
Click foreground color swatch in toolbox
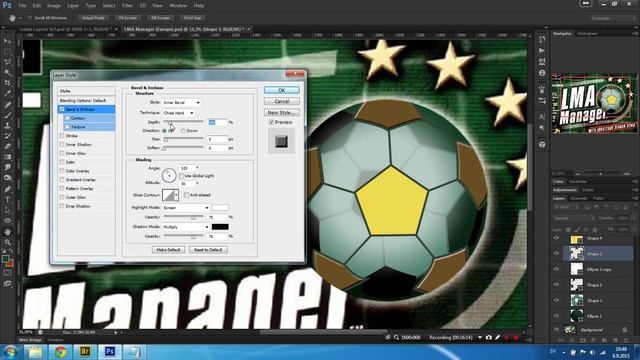click(5, 259)
